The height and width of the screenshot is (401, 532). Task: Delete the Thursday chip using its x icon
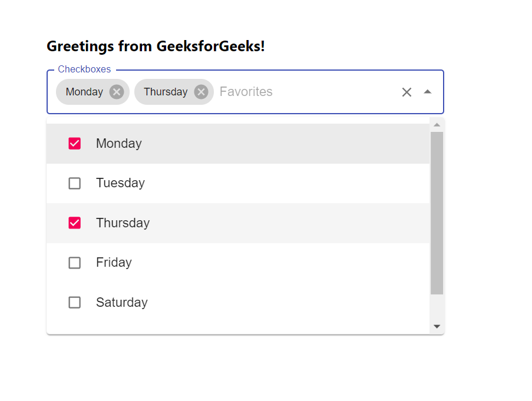coord(201,92)
